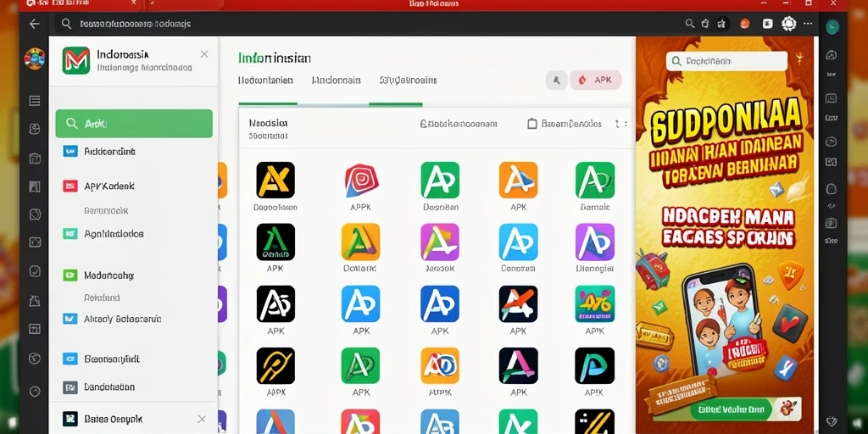Click the red-green M logo in the panel header
Image resolution: width=868 pixels, height=434 pixels.
click(x=75, y=60)
